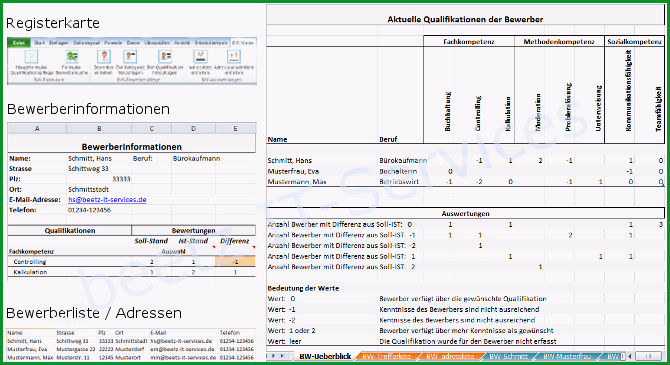Click the Plz value '33333'
This screenshot has width=670, height=365.
click(x=121, y=179)
